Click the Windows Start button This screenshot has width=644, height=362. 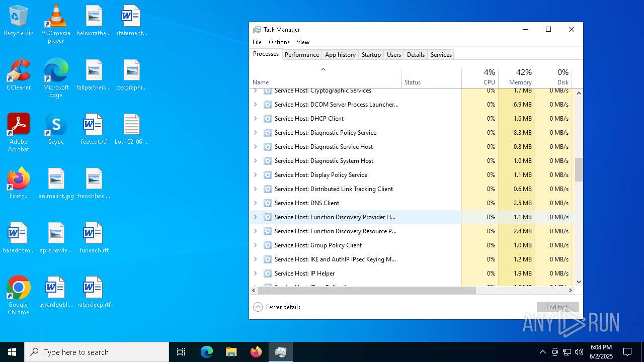(x=12, y=352)
